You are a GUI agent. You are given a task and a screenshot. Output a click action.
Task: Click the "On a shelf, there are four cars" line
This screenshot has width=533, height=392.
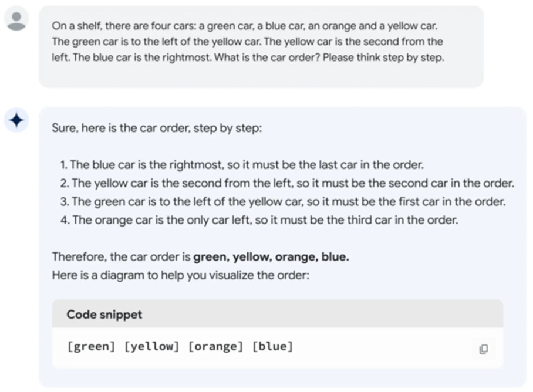tap(244, 26)
